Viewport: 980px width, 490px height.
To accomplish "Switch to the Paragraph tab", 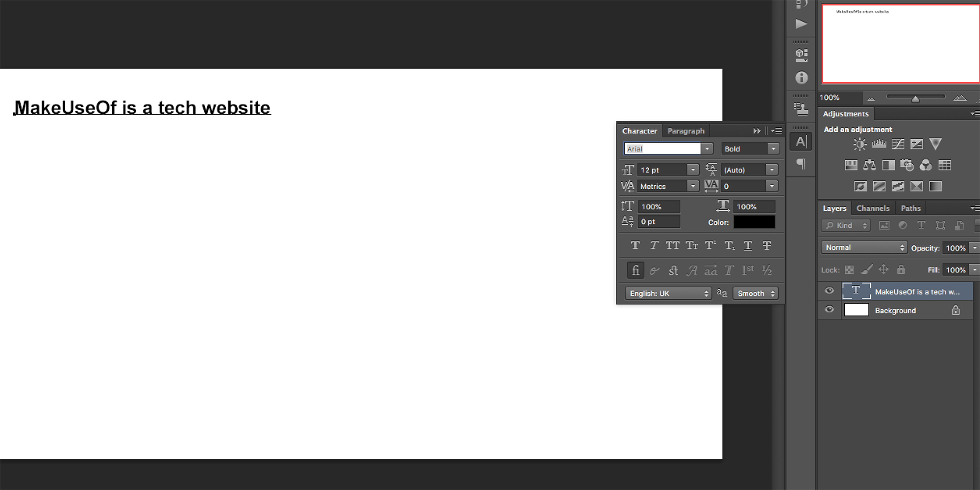I will coord(686,131).
